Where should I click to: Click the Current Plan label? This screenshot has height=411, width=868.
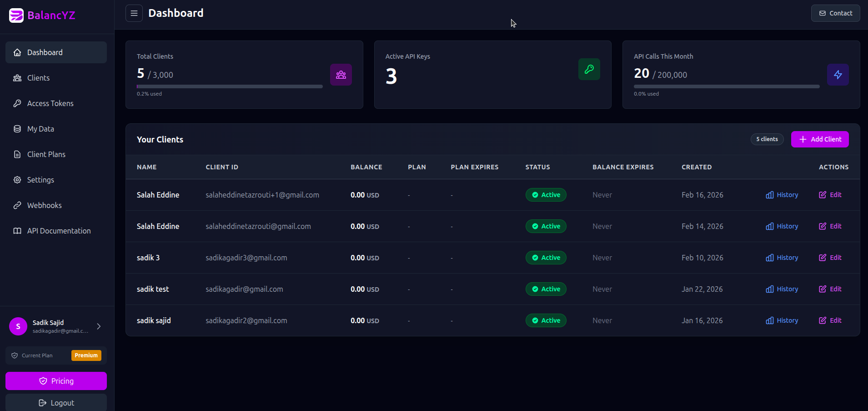tap(37, 355)
